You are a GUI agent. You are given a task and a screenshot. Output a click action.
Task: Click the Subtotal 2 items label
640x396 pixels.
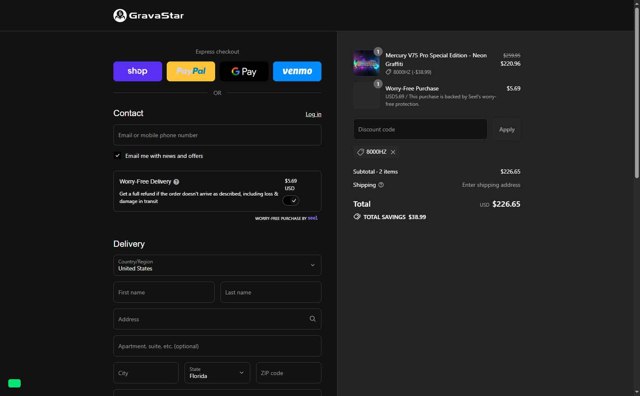coord(375,172)
